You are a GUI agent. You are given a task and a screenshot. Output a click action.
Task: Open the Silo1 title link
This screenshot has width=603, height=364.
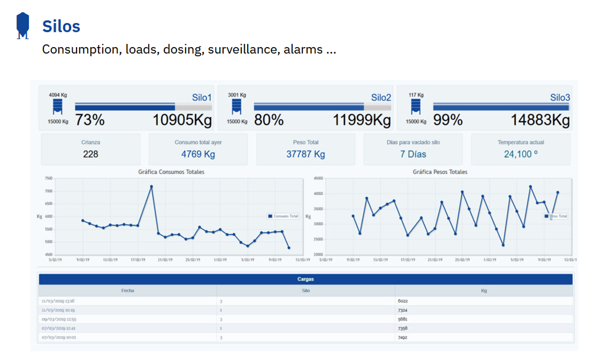[202, 97]
